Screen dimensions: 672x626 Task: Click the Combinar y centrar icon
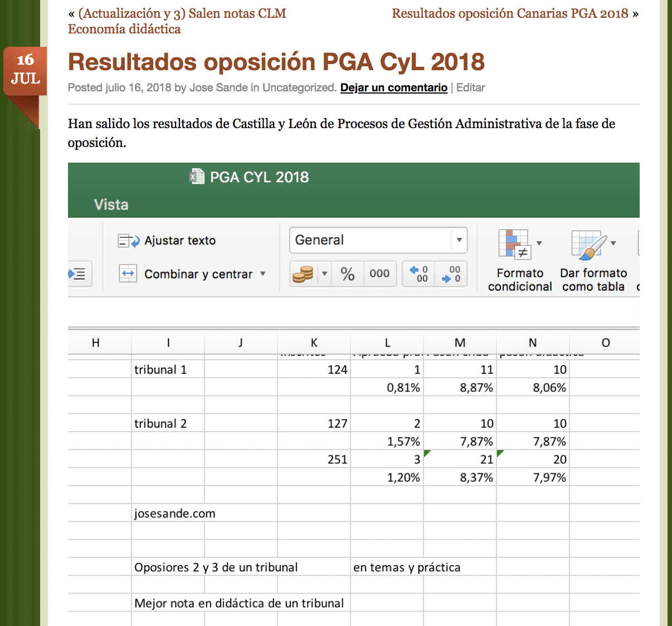pos(128,273)
